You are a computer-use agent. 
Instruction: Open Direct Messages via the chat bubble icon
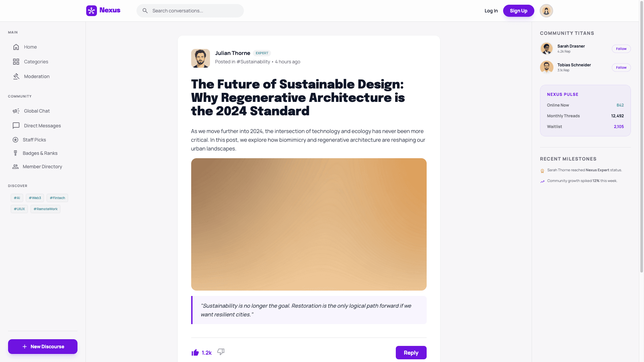(16, 126)
